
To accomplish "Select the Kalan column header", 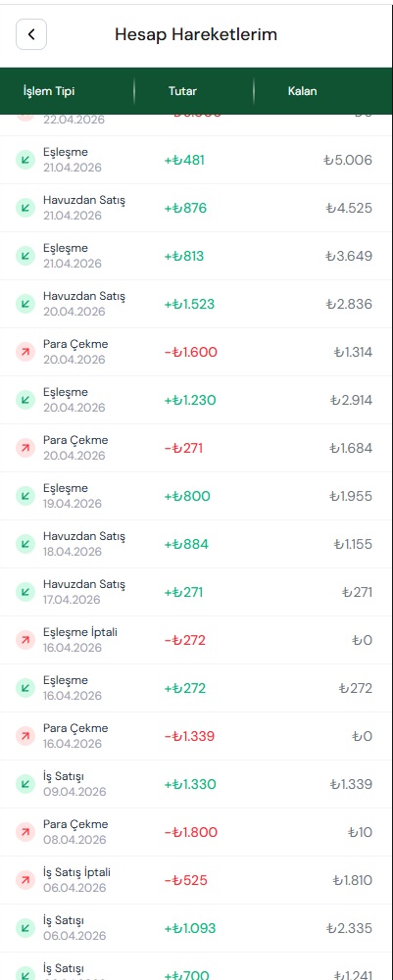I will tap(303, 91).
